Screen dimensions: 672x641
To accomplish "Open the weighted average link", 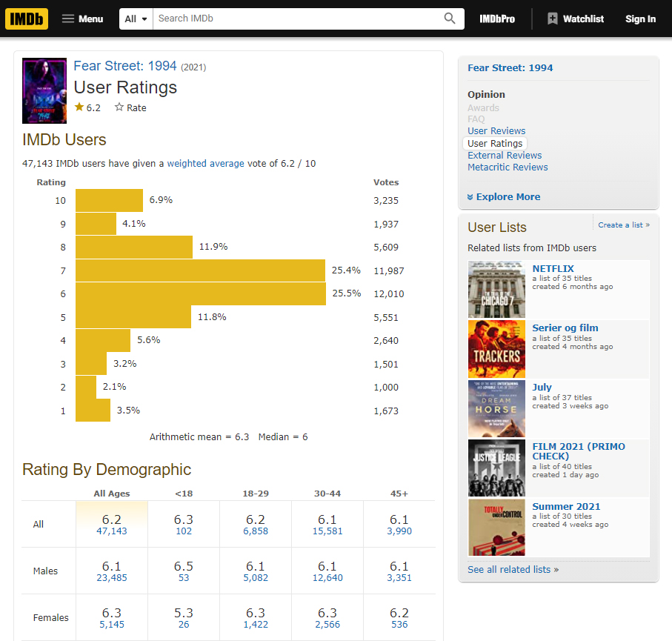I will [205, 163].
